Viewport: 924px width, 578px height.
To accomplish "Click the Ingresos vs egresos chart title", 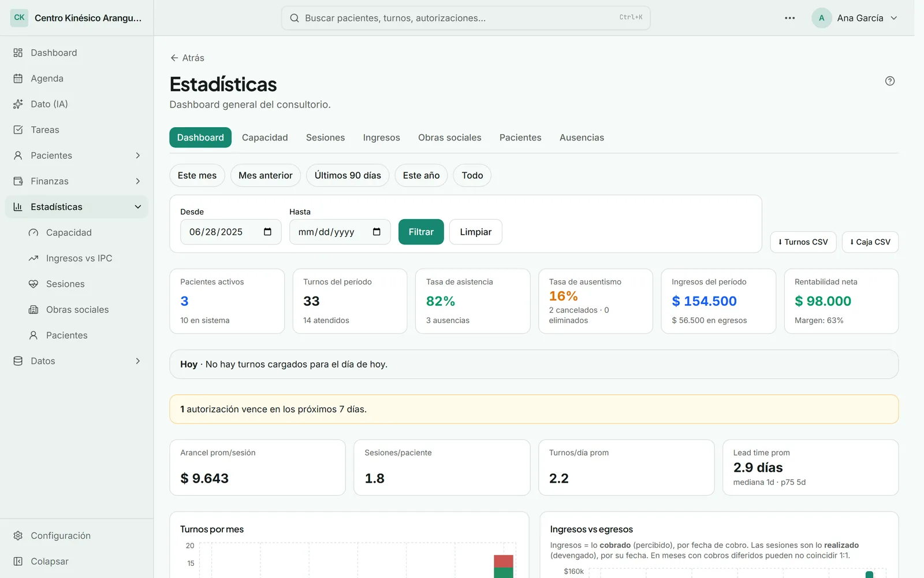I will (591, 529).
